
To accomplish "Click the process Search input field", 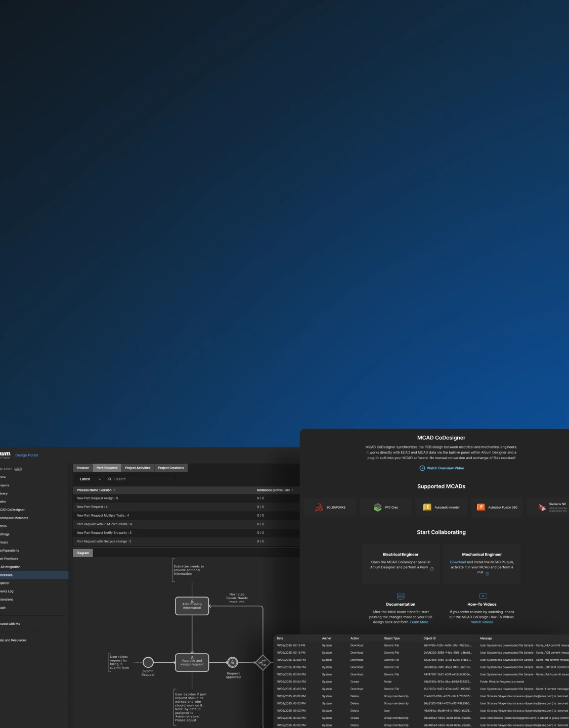I will (x=142, y=479).
